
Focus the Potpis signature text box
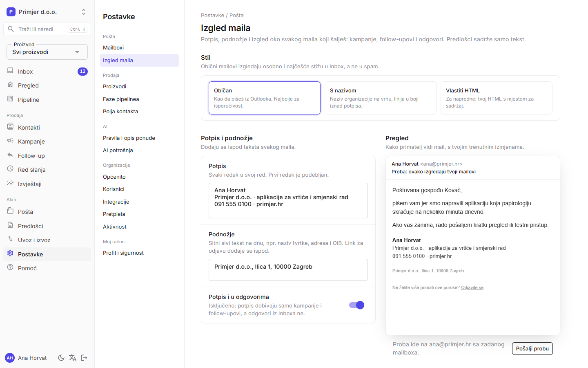(x=288, y=200)
